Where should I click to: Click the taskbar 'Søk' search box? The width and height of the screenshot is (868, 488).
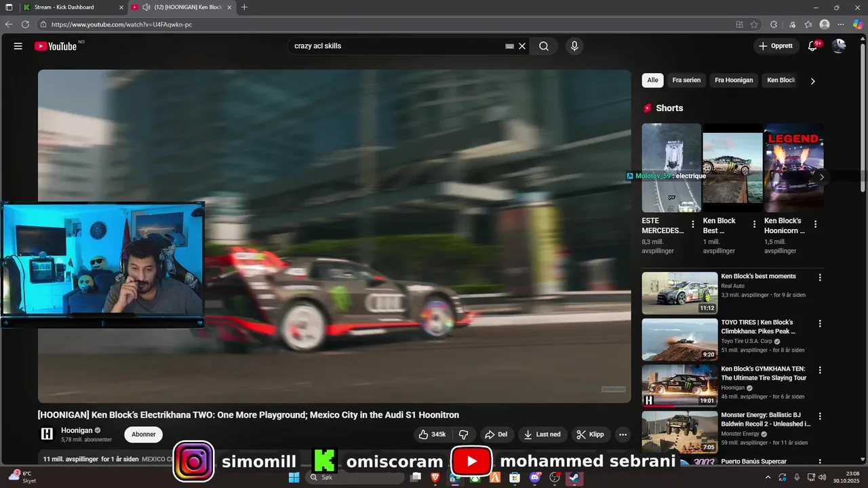[355, 477]
